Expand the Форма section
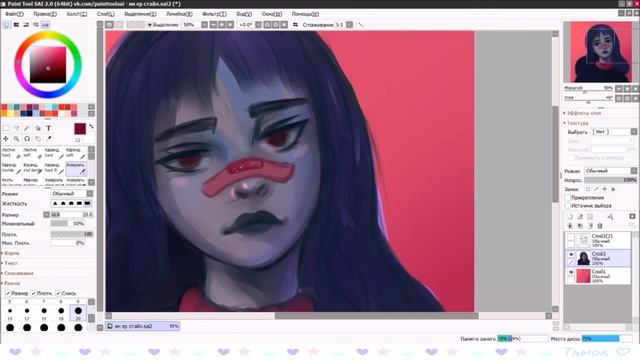The image size is (640, 360). click(x=11, y=253)
